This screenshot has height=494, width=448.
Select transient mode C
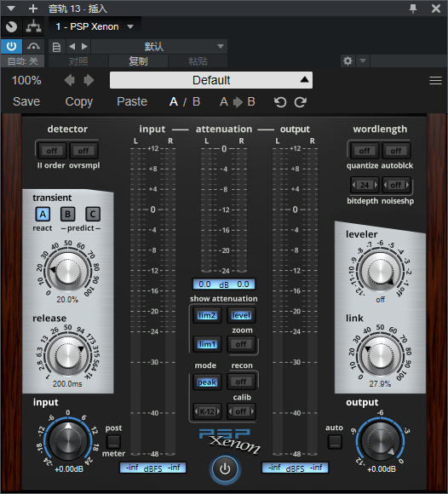pos(93,215)
